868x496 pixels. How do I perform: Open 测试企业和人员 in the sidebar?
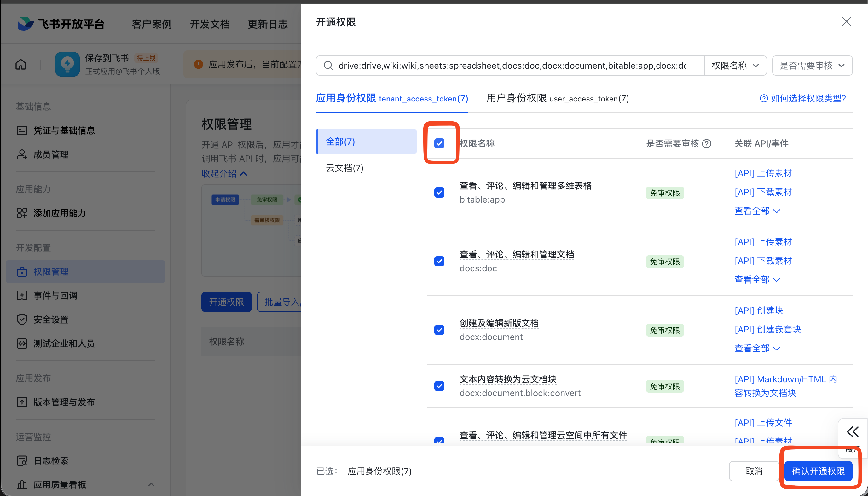click(64, 343)
